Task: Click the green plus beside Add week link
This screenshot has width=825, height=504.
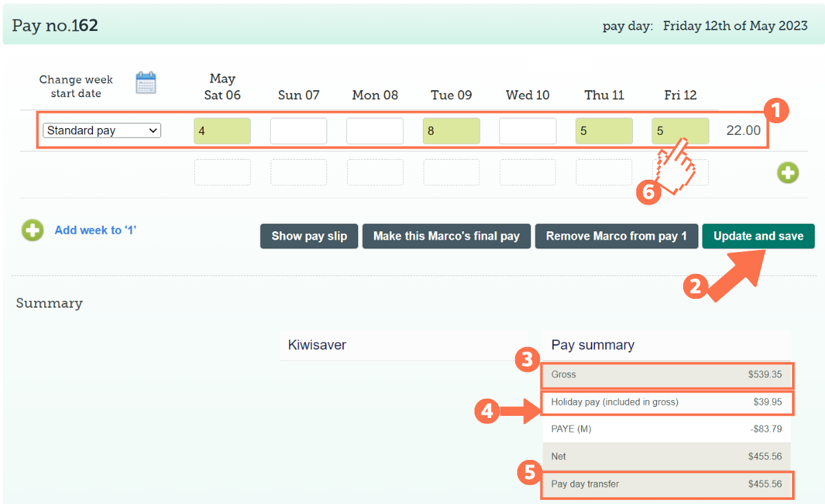Action: coord(32,230)
